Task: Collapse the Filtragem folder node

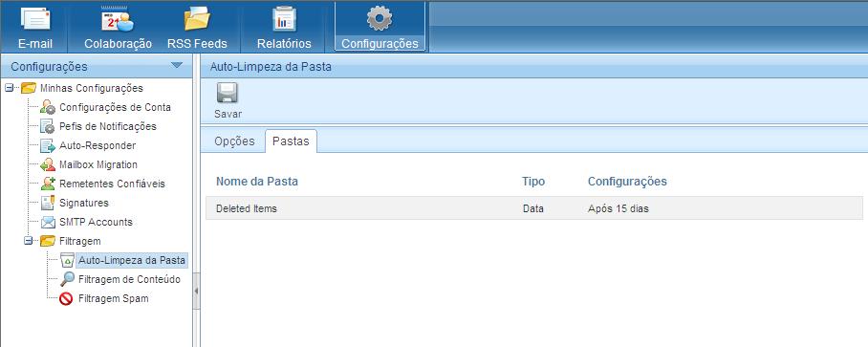Action: click(x=29, y=241)
